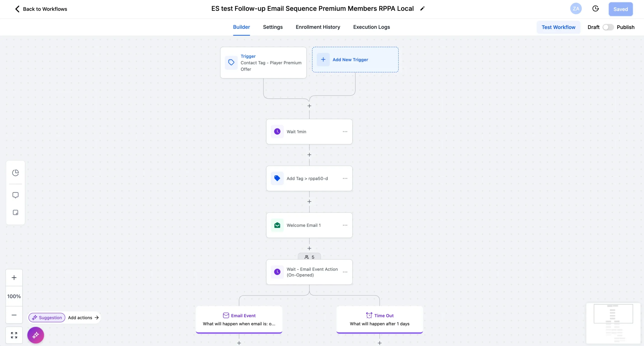Screen dimensions: 644x346
Task: Add a sticky note icon
Action: tap(16, 213)
